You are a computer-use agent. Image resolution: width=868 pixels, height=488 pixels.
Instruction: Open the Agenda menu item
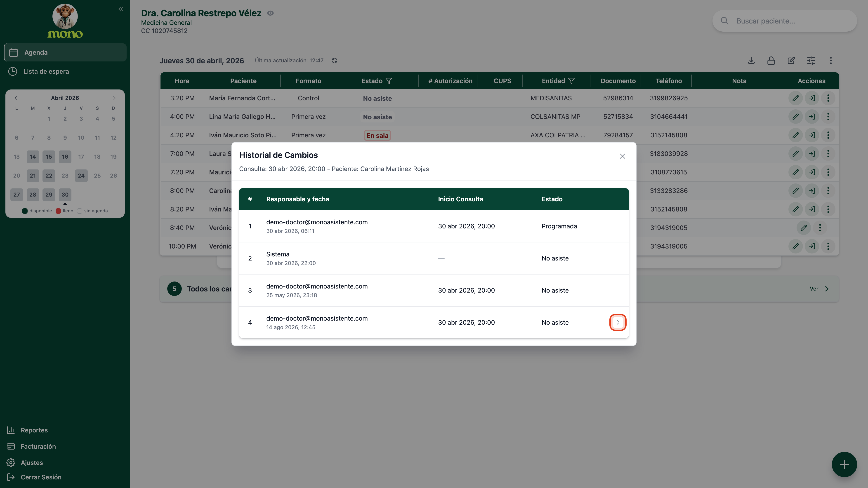coord(65,53)
